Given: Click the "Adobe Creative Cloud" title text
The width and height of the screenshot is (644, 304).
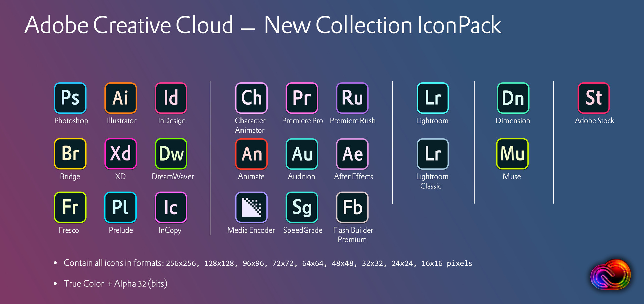Looking at the screenshot, I should 129,25.
